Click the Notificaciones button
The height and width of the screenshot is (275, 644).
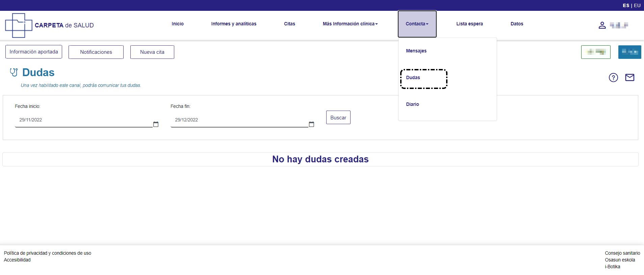(96, 52)
